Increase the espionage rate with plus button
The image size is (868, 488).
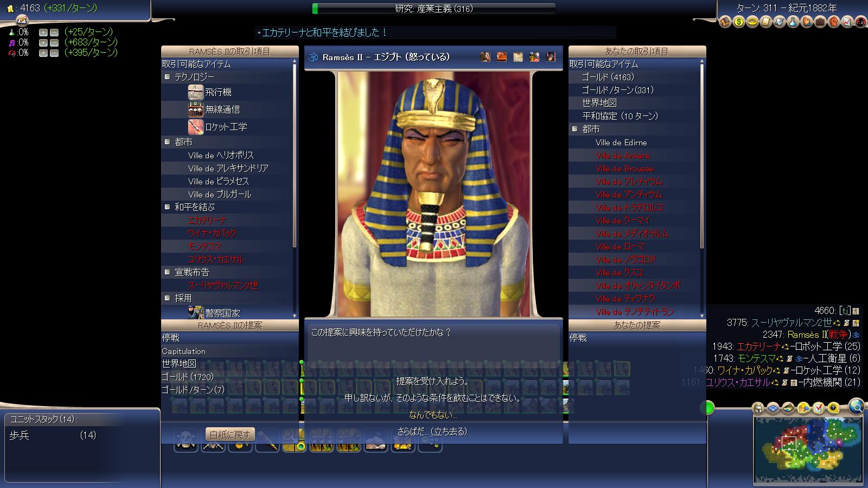coord(43,53)
